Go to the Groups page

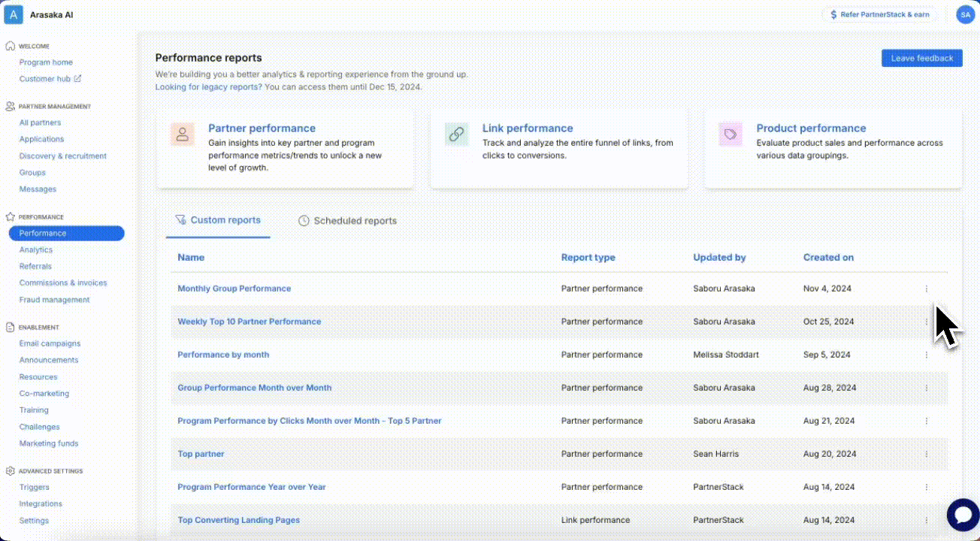click(32, 173)
